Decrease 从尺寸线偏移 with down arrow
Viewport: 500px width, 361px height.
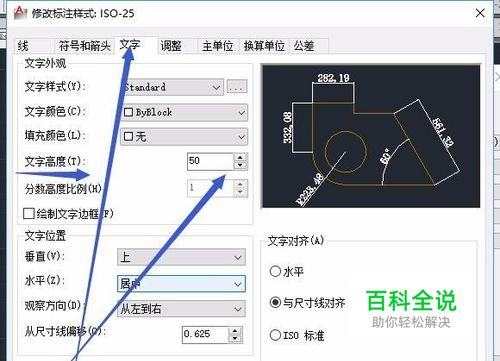pos(235,339)
